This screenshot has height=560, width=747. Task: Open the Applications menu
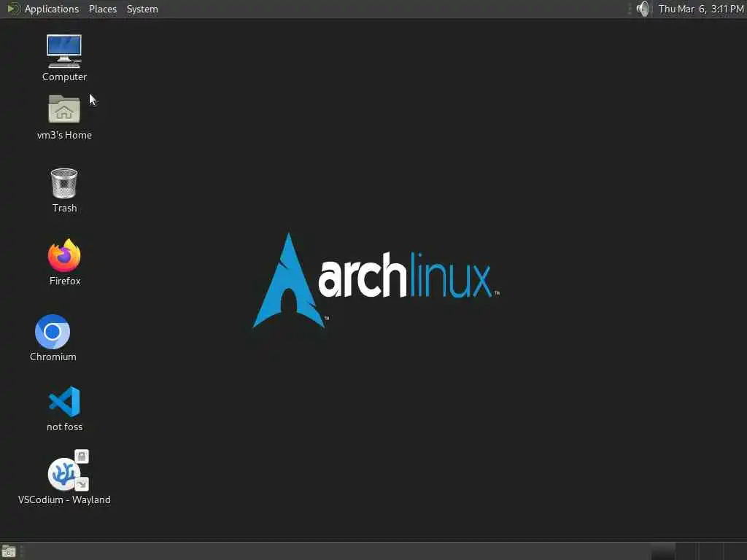(x=43, y=9)
